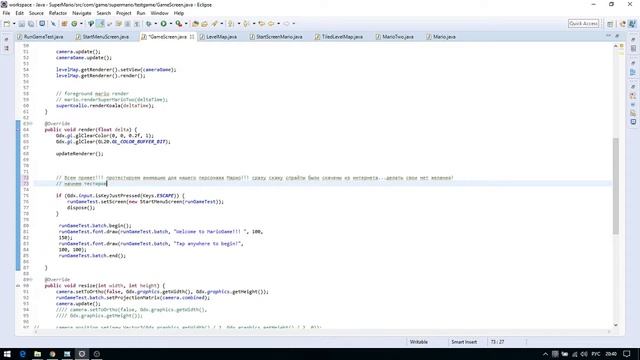Open the notification center icon
This screenshot has height=360, width=640.
coord(627,354)
